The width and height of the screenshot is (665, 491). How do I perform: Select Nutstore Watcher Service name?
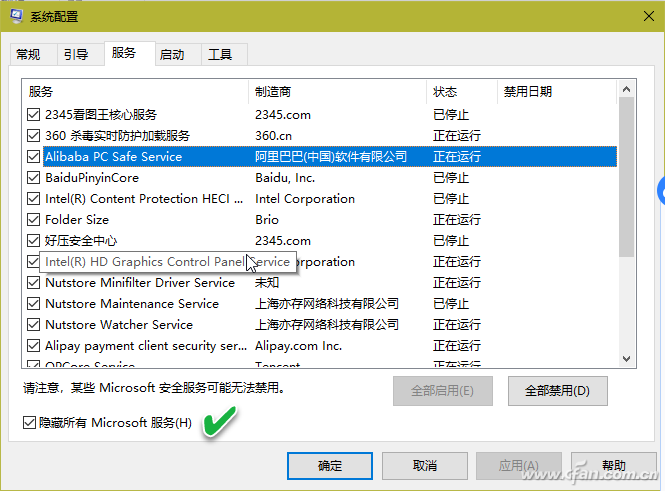(x=119, y=324)
